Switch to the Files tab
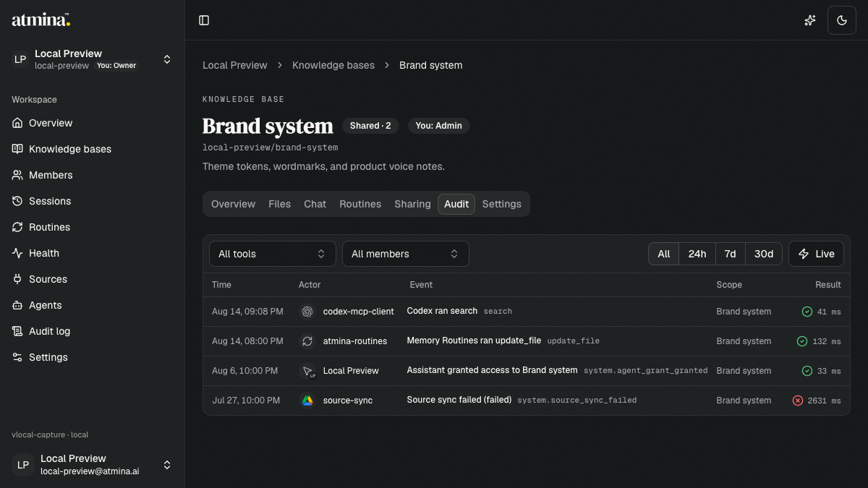The image size is (868, 488). [279, 204]
